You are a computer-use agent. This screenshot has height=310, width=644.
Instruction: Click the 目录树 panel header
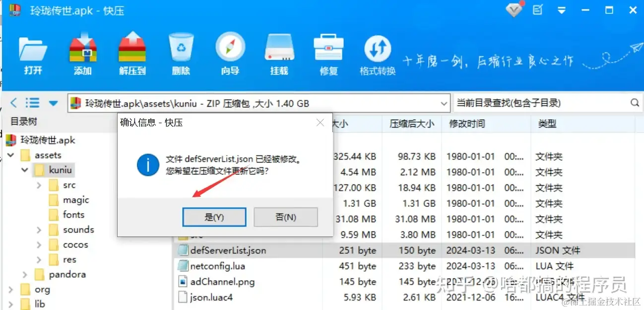pyautogui.click(x=24, y=122)
